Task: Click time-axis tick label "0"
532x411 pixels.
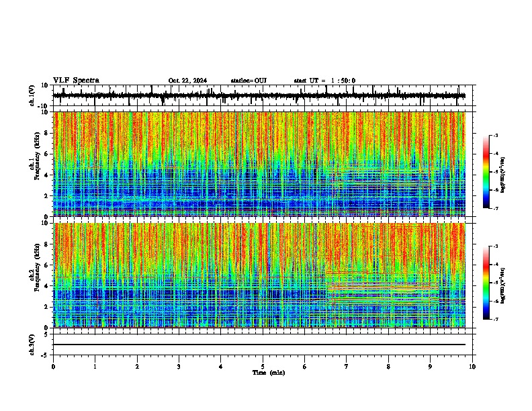Action: pos(53,367)
